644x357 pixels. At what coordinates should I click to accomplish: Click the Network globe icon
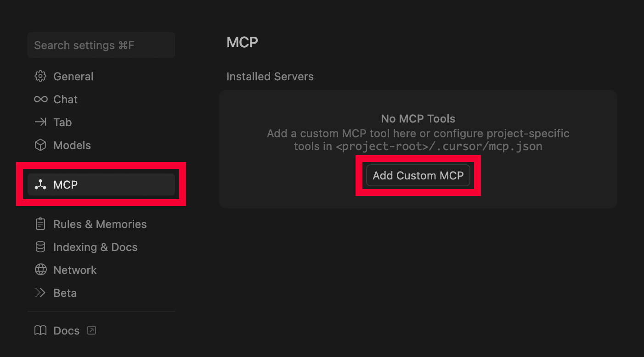[40, 270]
